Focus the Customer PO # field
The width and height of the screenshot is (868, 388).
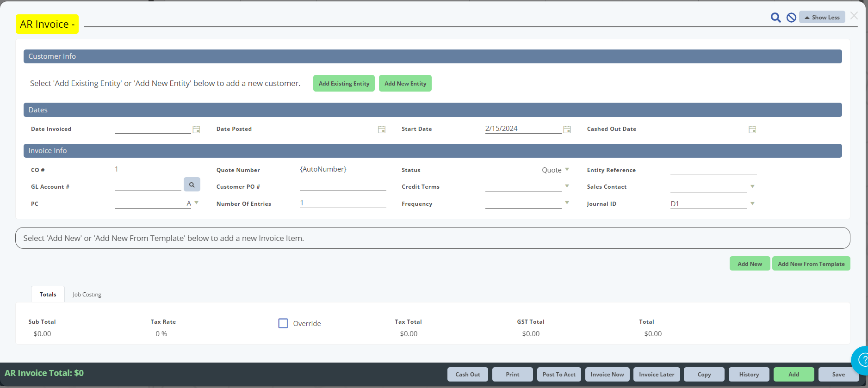(x=343, y=186)
